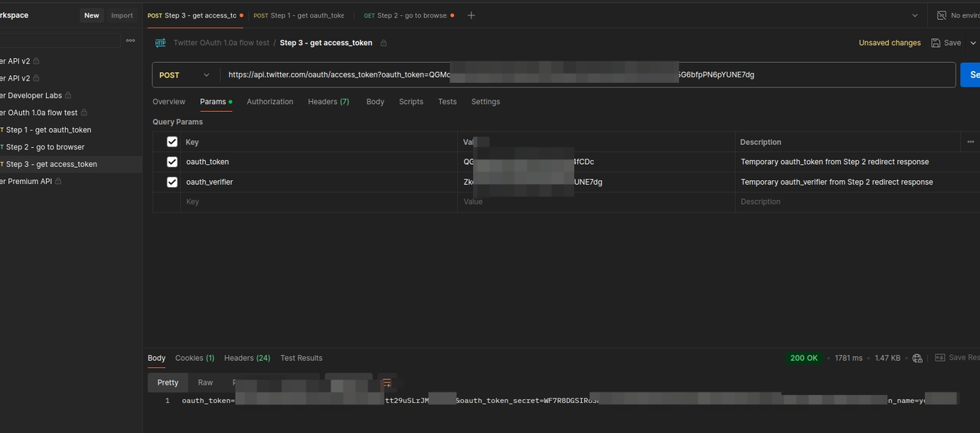
Task: Click the 1.47 KB response size
Action: pyautogui.click(x=887, y=358)
